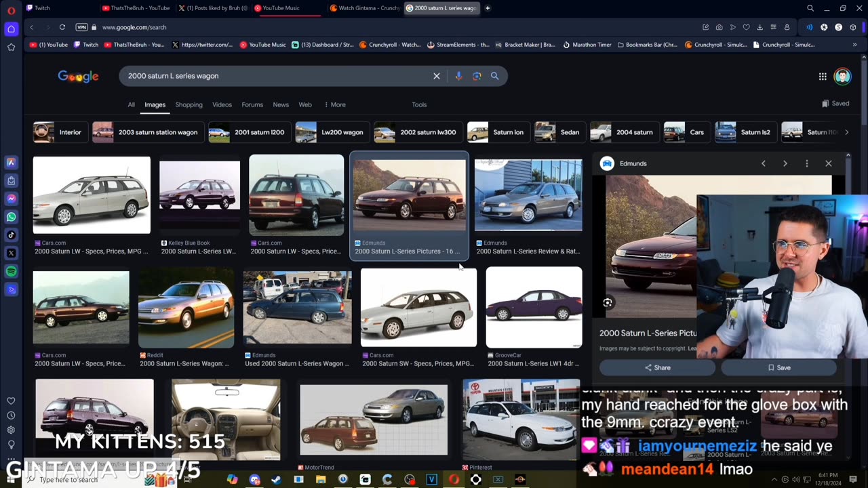Screen dimensions: 868x488
Task: Open sidebar settings gear icon
Action: [x=11, y=430]
